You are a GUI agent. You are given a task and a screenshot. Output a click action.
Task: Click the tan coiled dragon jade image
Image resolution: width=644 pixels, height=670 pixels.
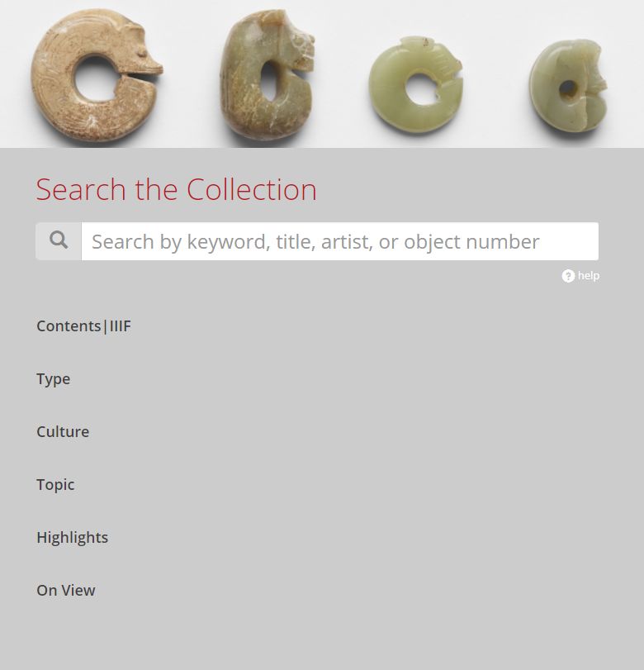pos(96,75)
